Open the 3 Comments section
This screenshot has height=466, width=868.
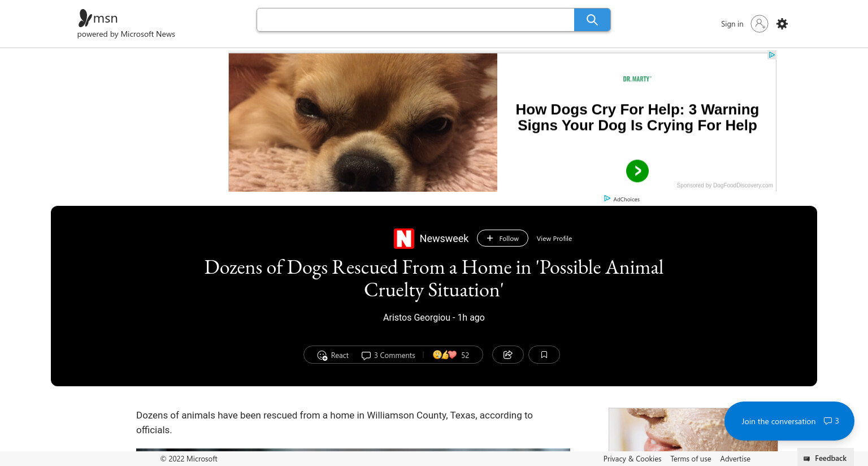(x=388, y=355)
